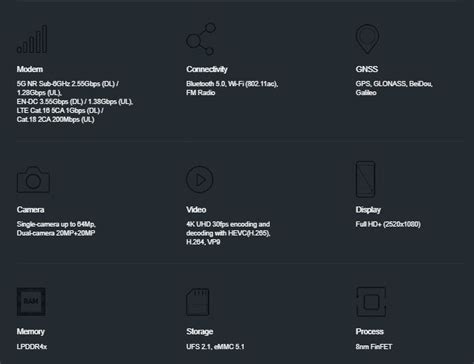Viewport: 474px width, 364px height.
Task: Click the Storage SD card icon
Action: point(198,302)
